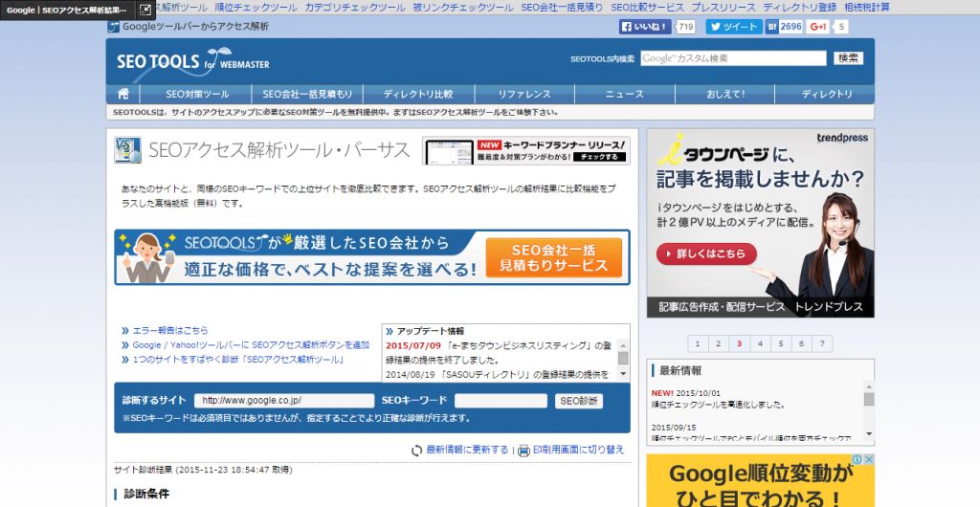Click the エラー報告はこちら link

click(x=170, y=330)
